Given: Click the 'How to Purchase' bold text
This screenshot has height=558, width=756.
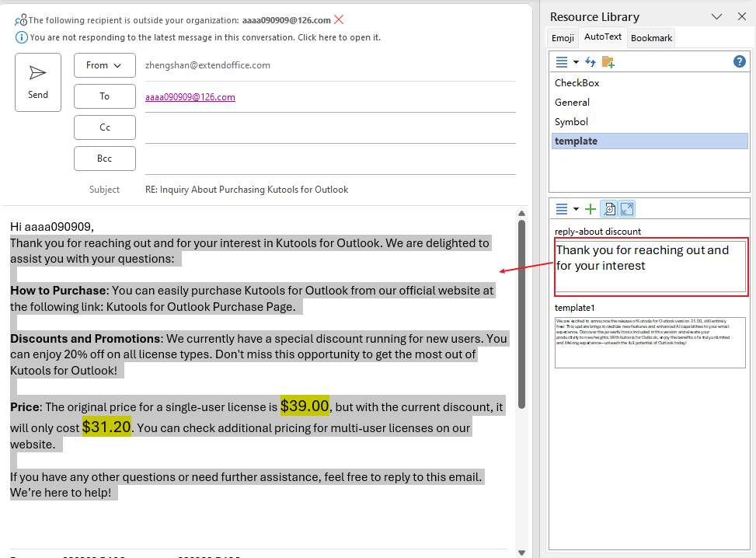Looking at the screenshot, I should pos(58,291).
